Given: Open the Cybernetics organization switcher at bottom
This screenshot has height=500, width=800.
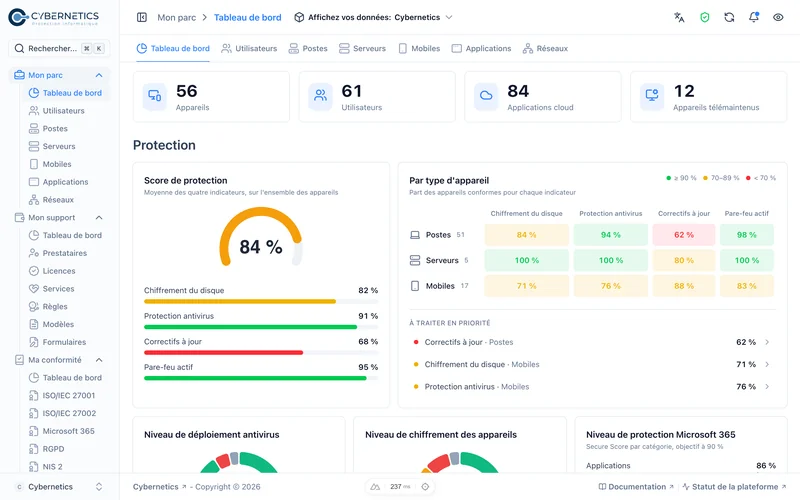Looking at the screenshot, I should [59, 487].
